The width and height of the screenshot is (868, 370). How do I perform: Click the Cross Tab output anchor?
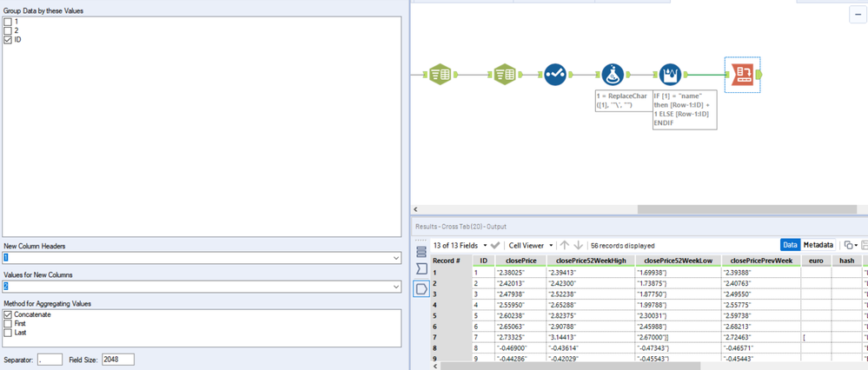pos(759,75)
